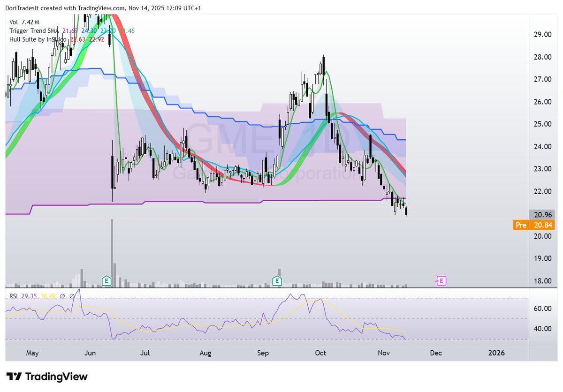Click the orange "Pre 20.84" pre-market price tag
The width and height of the screenshot is (563, 392).
(535, 225)
